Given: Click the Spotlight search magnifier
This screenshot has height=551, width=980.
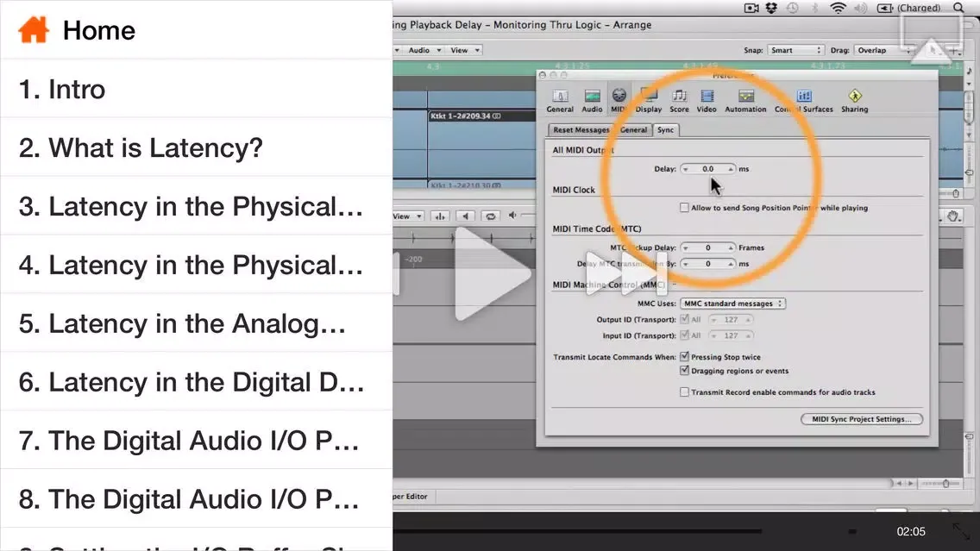Looking at the screenshot, I should (x=958, y=8).
